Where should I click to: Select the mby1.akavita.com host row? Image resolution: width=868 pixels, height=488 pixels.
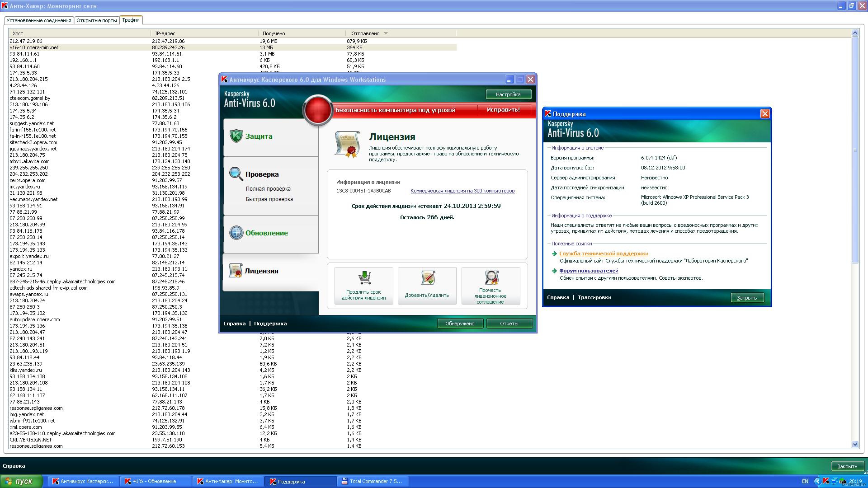tap(232, 161)
